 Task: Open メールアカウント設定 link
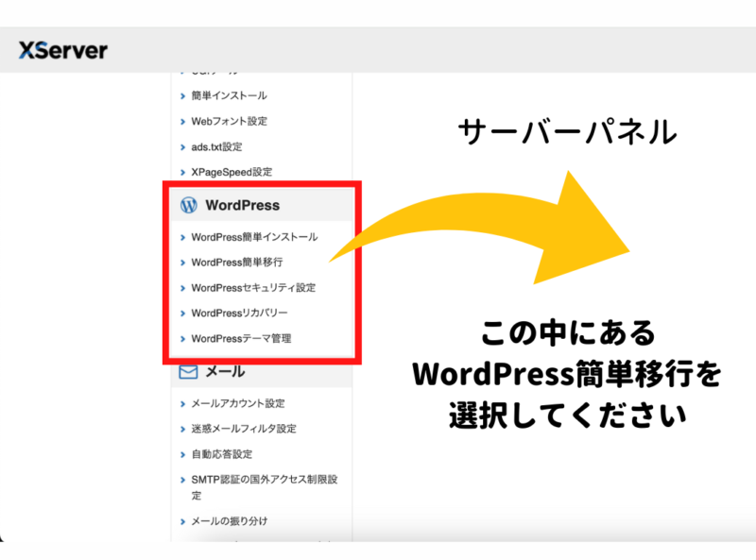point(238,403)
